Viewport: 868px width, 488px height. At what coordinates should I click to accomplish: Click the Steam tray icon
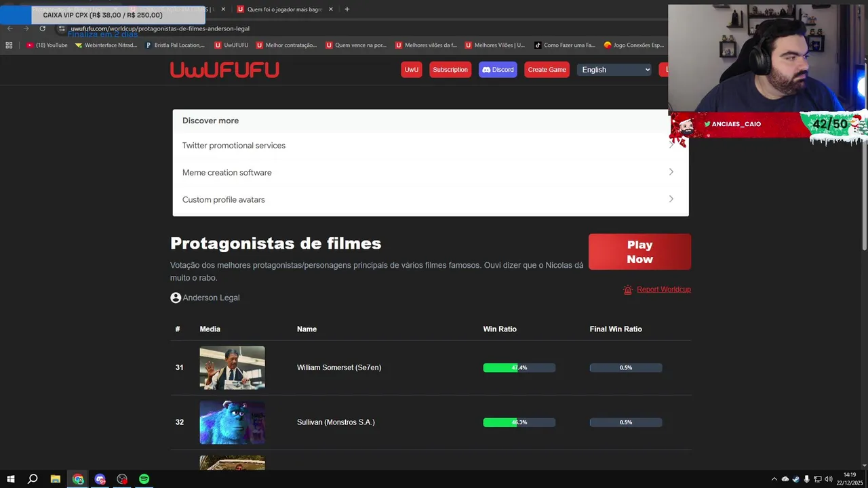[796, 479]
